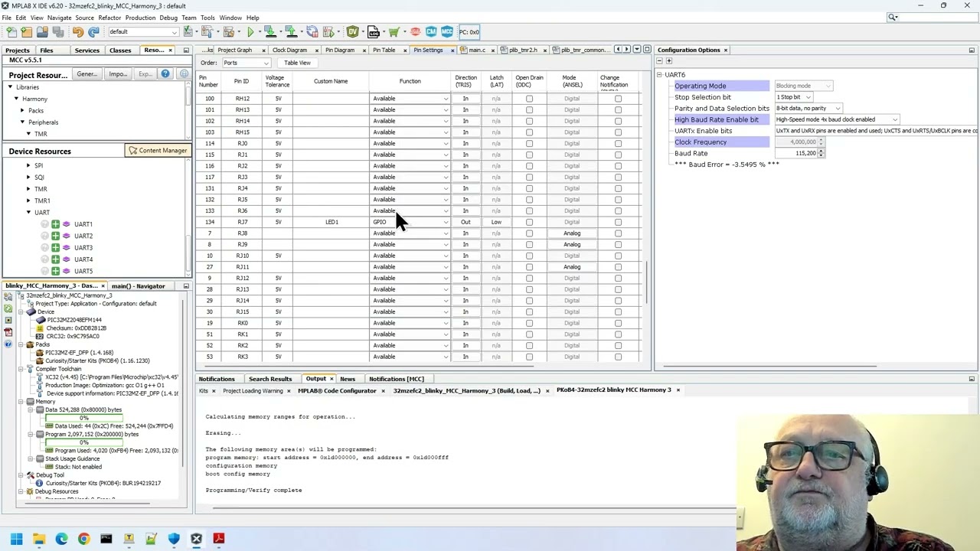
Task: Click the Open Project toolbar icon
Action: click(42, 32)
